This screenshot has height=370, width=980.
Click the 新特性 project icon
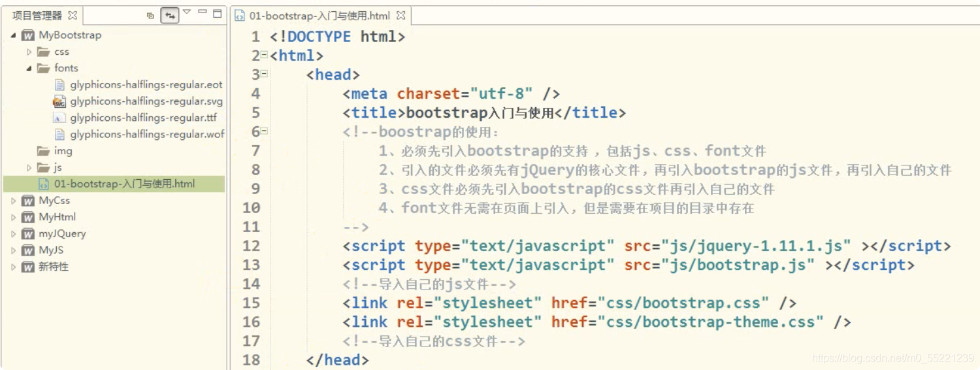point(28,267)
